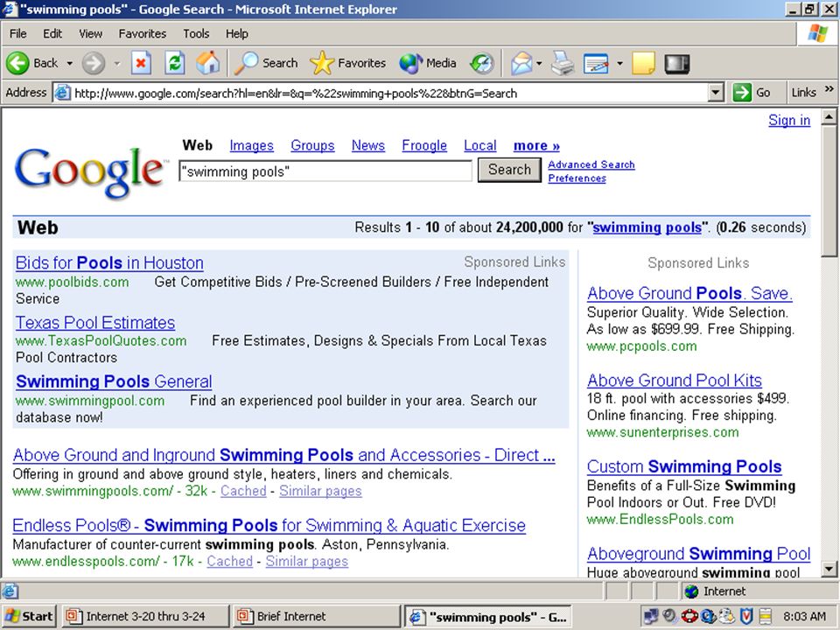Click the black screen toolbar icon
The height and width of the screenshot is (630, 840).
(x=677, y=64)
